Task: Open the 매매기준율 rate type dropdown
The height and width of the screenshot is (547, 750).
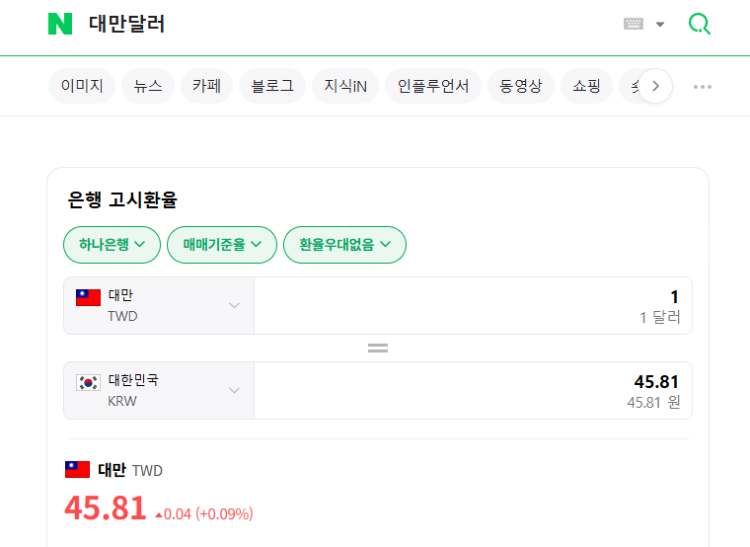Action: pos(222,245)
